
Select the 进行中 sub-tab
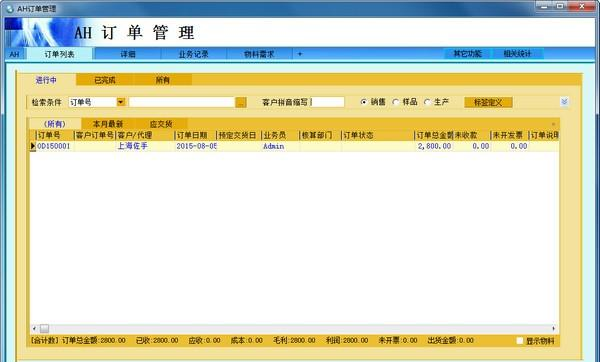pyautogui.click(x=46, y=80)
